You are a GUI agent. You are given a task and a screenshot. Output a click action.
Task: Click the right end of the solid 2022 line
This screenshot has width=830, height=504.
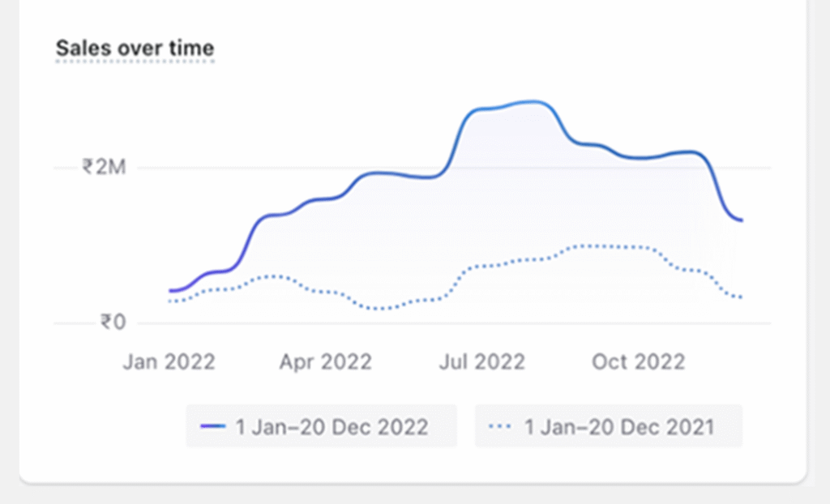point(742,220)
